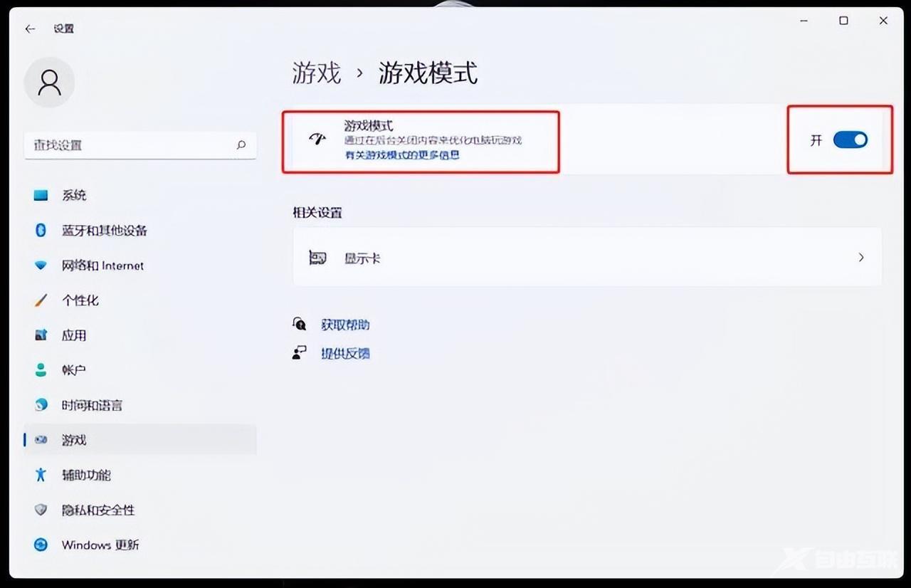Select 游戏 in the sidebar
This screenshot has width=911, height=588.
point(140,440)
